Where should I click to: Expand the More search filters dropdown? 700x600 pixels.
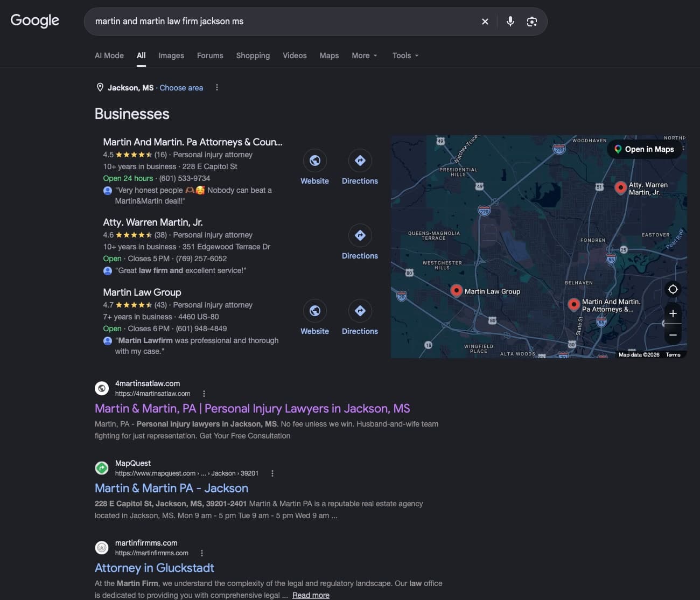(x=365, y=55)
